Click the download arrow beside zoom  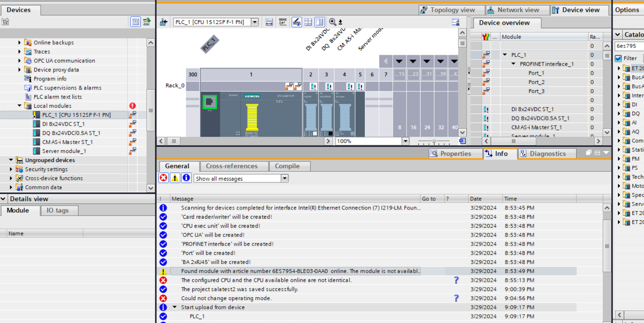tap(340, 22)
